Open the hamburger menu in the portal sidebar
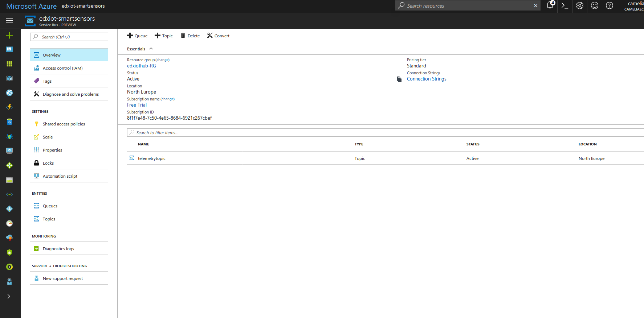Viewport: 644px width, 318px height. 9,21
